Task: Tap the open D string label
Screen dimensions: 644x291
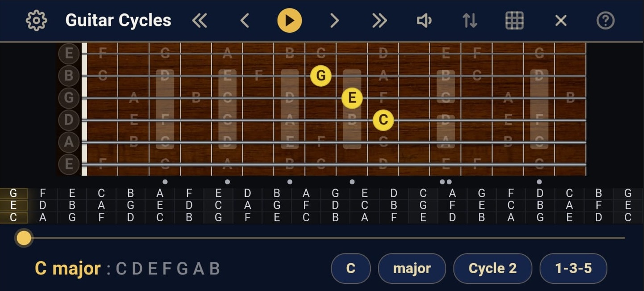Action: coord(69,120)
